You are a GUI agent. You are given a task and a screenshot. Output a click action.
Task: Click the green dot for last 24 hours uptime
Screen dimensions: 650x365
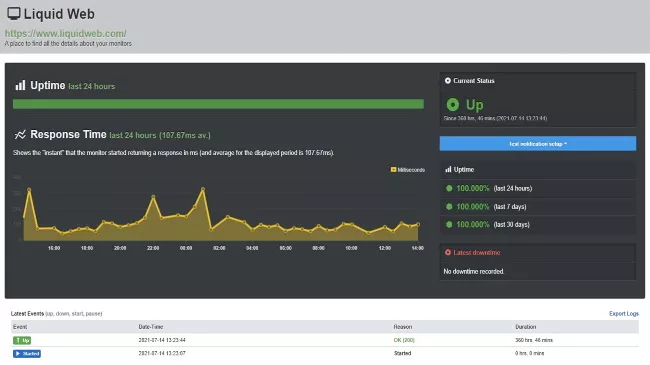[x=449, y=188]
